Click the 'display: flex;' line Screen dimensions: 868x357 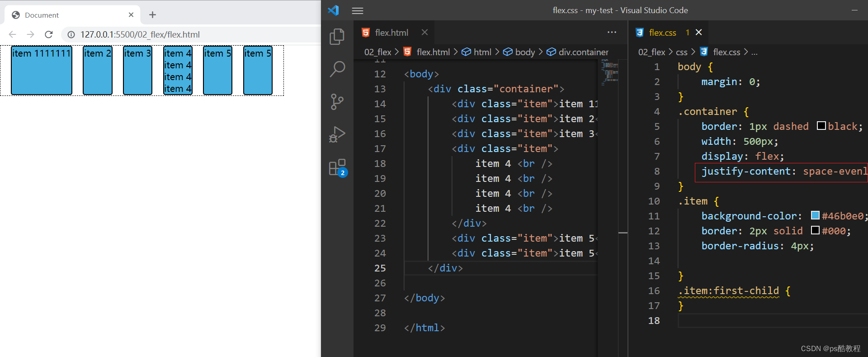(742, 156)
